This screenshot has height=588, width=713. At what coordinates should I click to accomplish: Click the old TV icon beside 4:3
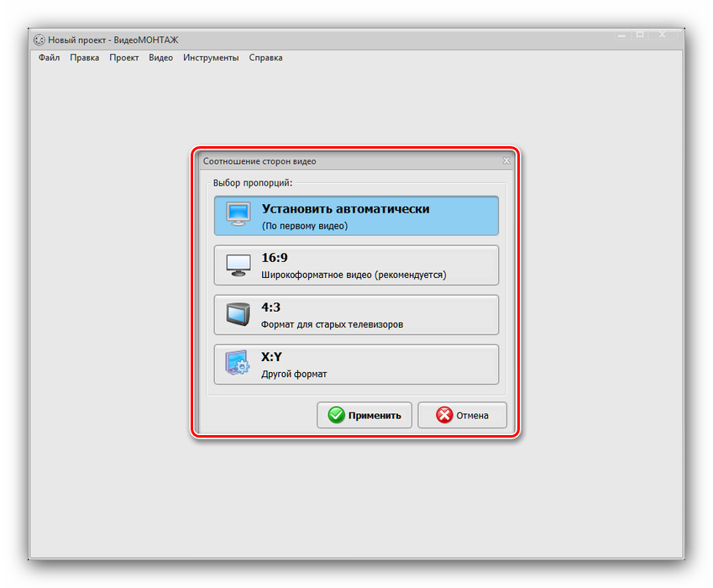pos(239,315)
